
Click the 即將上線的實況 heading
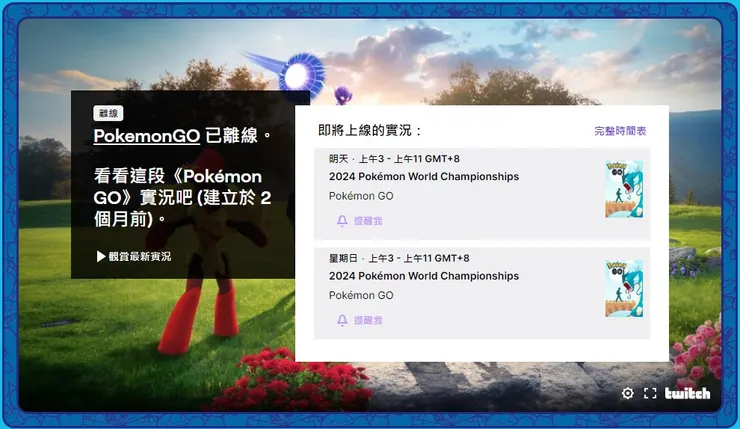click(x=369, y=130)
